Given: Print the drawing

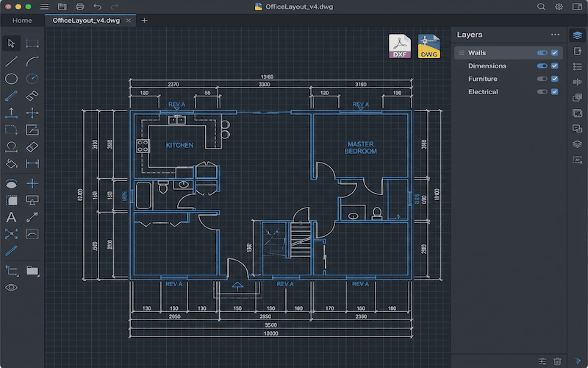Looking at the screenshot, I should (79, 7).
